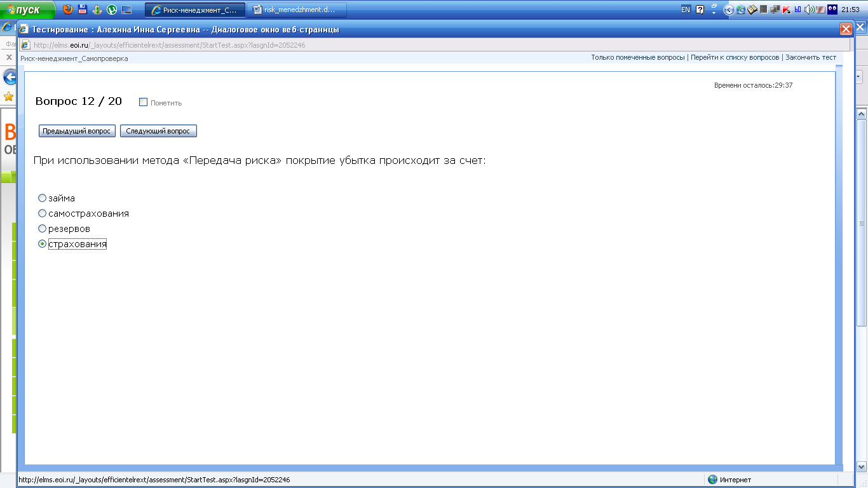Image resolution: width=868 pixels, height=488 pixels.
Task: Switch to risk_menedzhment document taskbar item
Action: (296, 10)
